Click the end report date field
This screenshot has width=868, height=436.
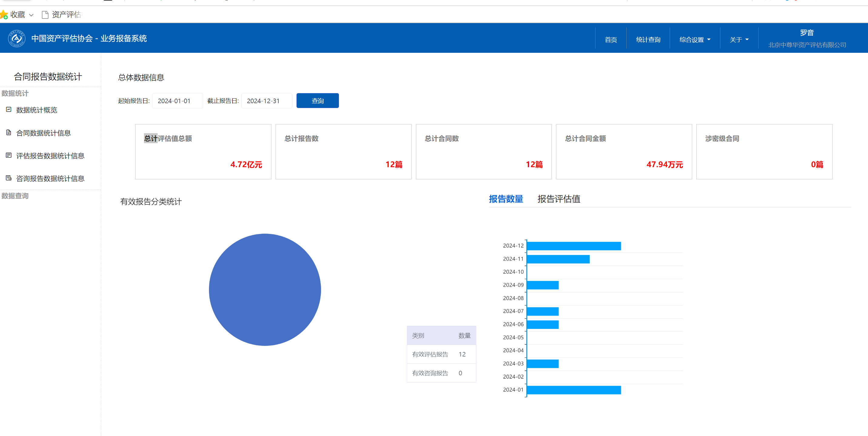point(266,101)
